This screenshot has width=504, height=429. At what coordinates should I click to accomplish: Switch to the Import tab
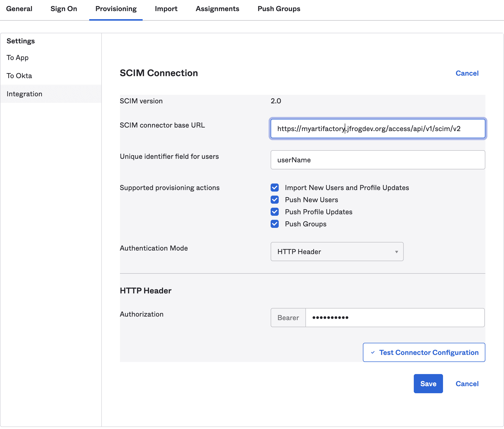tap(166, 9)
